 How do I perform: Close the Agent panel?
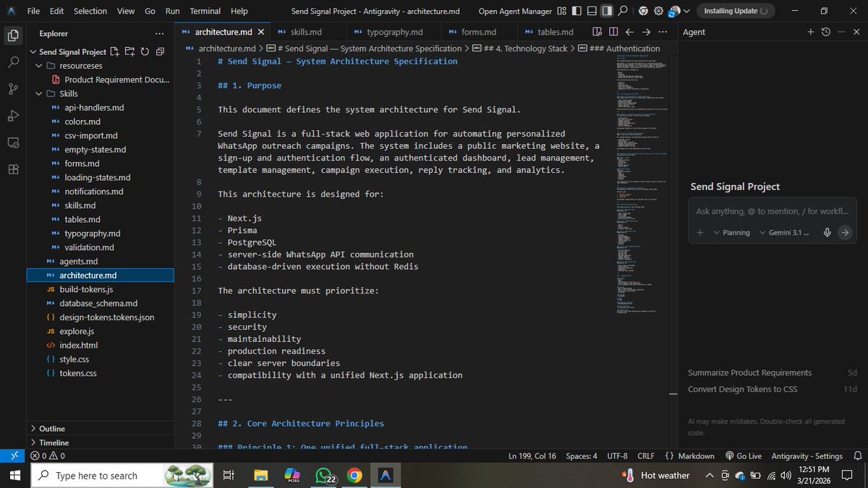[x=856, y=32]
